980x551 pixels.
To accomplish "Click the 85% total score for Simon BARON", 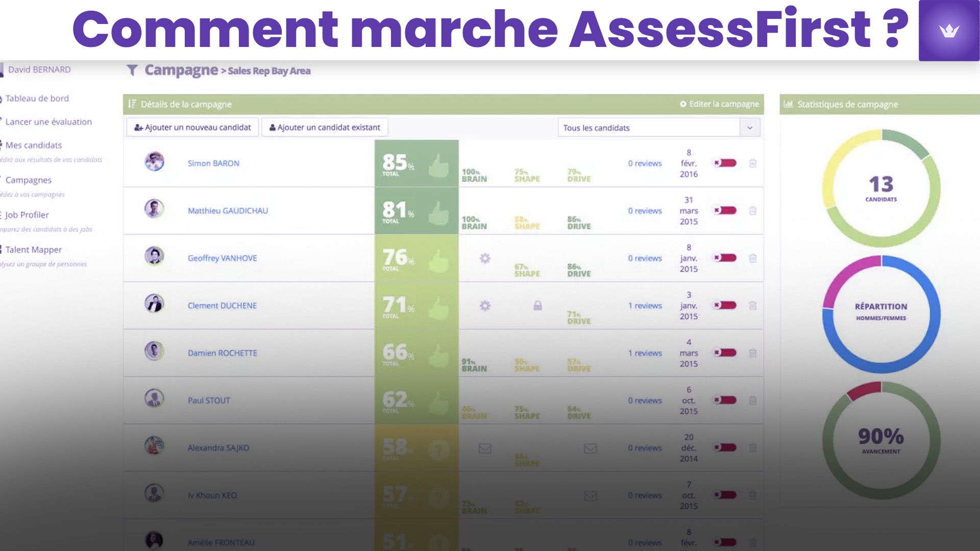I will pyautogui.click(x=398, y=164).
